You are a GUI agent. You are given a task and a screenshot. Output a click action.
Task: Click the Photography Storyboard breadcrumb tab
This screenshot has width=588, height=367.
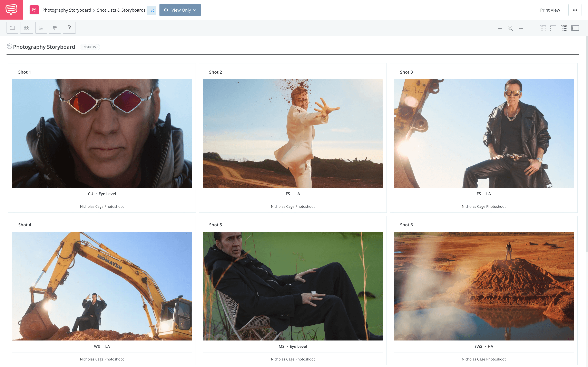tap(67, 10)
